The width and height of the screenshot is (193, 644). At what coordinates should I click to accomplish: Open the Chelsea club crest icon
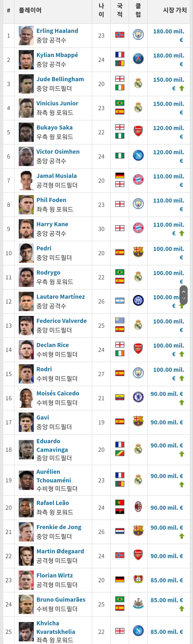tap(138, 397)
